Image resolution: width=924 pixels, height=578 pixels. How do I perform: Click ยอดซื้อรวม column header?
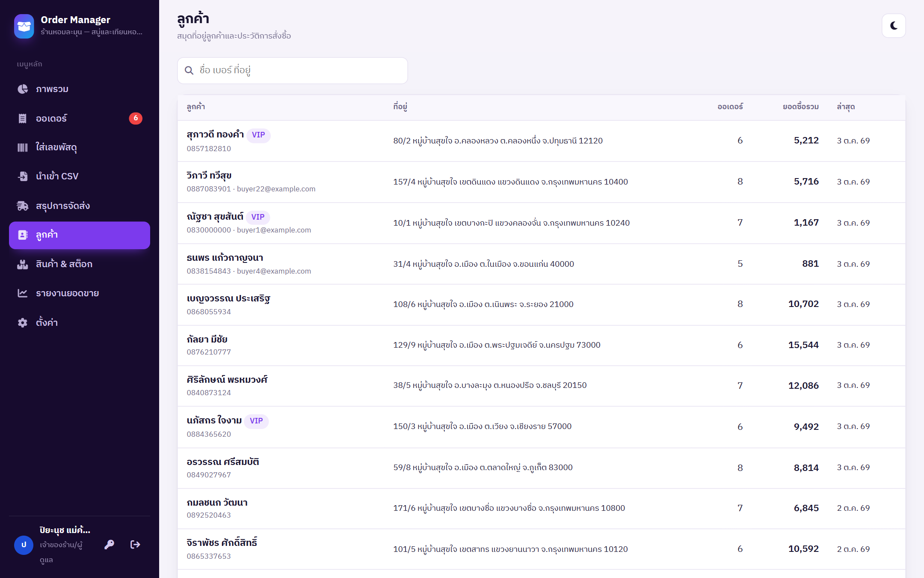(801, 107)
